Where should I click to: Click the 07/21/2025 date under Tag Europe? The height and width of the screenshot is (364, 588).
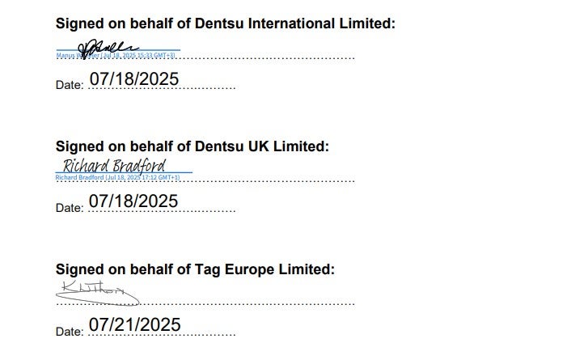click(134, 325)
